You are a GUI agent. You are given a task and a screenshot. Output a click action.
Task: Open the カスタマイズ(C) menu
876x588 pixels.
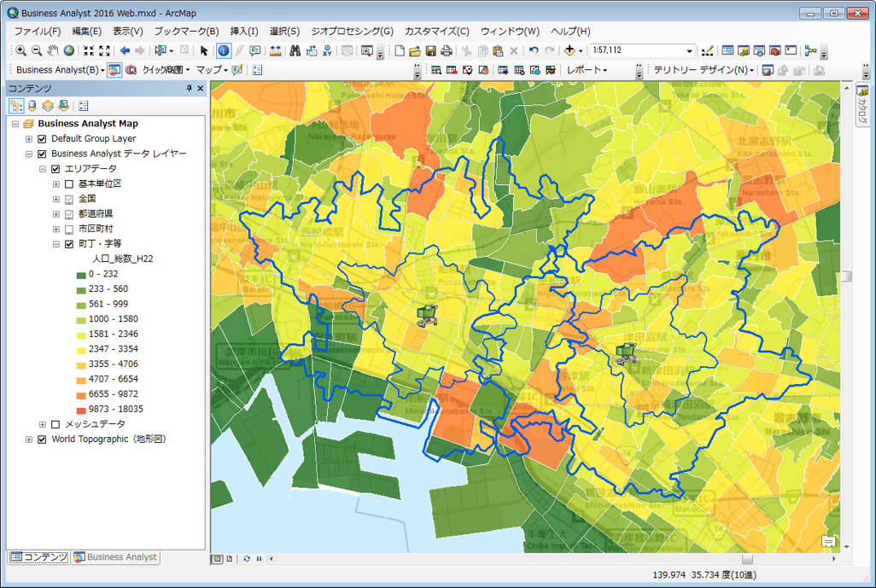point(437,32)
